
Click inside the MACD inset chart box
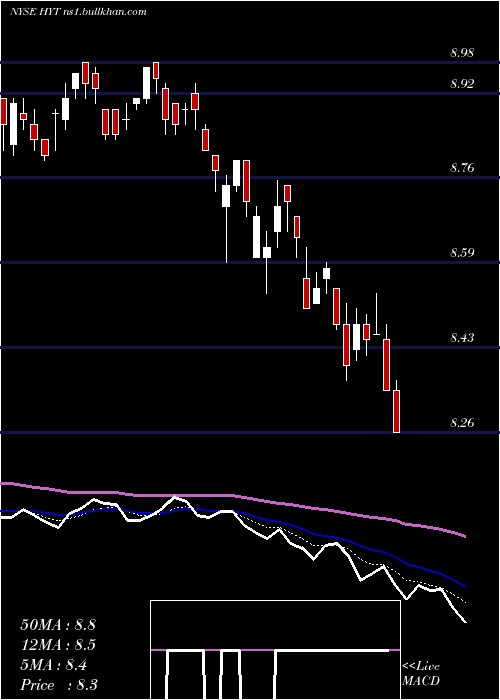tap(275, 650)
